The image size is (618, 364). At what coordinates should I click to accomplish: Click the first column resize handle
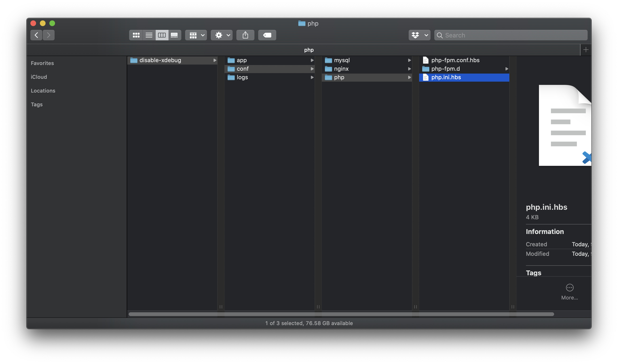[221, 307]
